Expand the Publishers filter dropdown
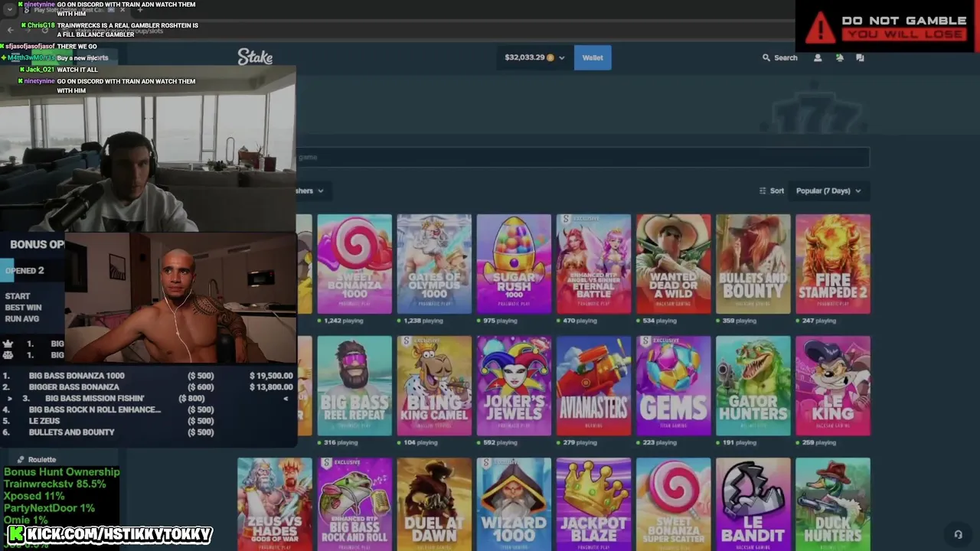 point(309,191)
